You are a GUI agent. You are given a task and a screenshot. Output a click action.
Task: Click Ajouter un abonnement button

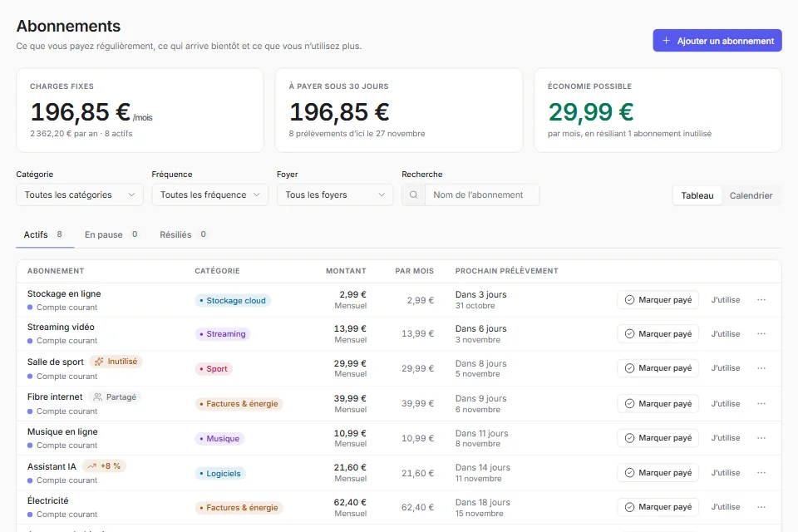717,41
